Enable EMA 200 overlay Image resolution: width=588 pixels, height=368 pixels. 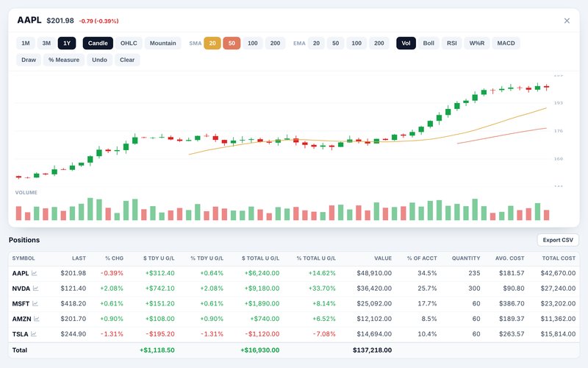(x=379, y=43)
